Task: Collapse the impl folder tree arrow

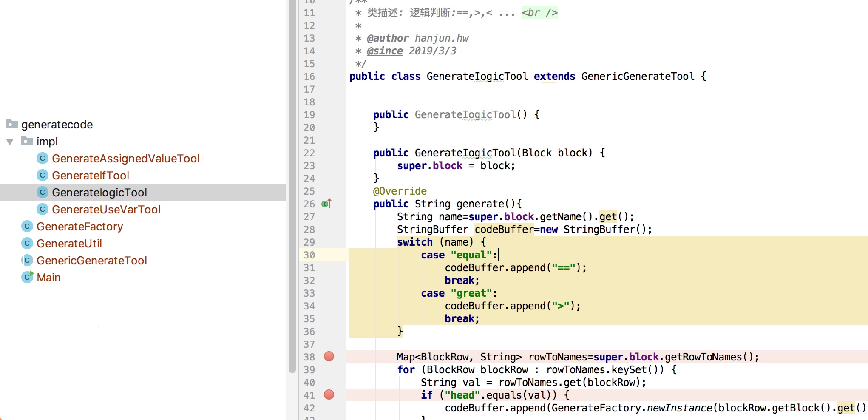Action: coord(10,142)
